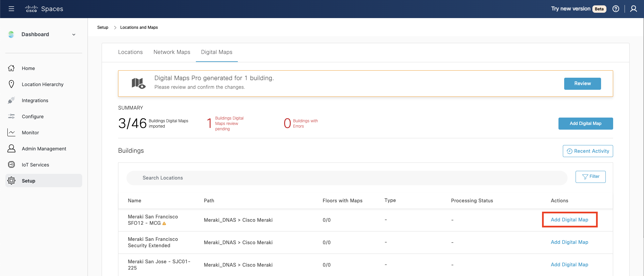Click the Home house icon in sidebar
644x276 pixels.
[11, 68]
